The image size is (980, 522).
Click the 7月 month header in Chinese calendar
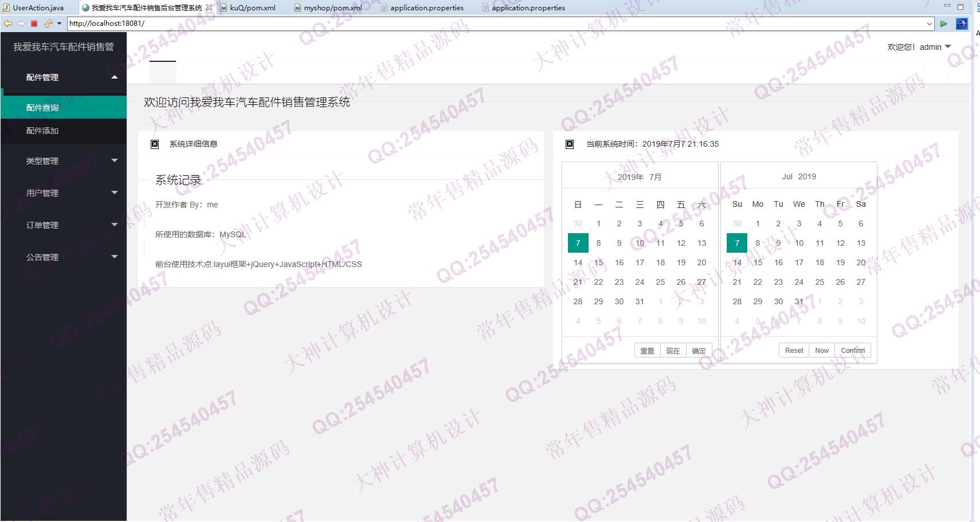tap(655, 177)
